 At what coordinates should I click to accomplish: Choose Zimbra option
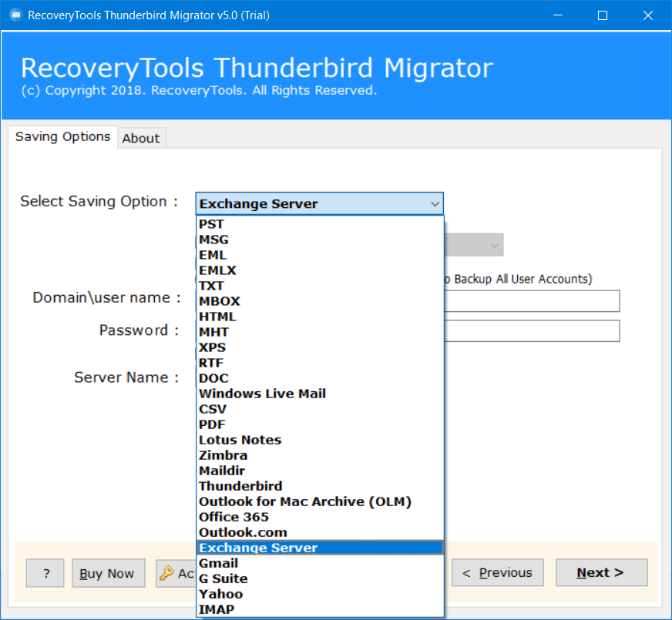click(x=320, y=456)
